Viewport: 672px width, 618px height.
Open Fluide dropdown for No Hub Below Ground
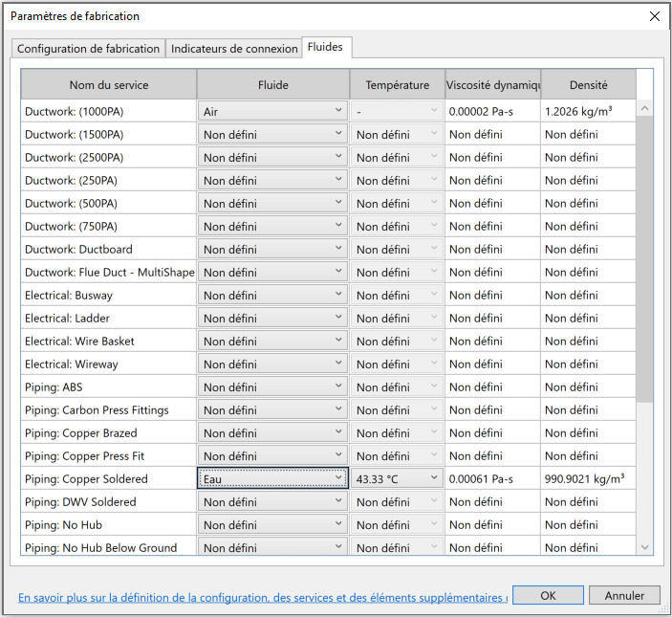272,547
